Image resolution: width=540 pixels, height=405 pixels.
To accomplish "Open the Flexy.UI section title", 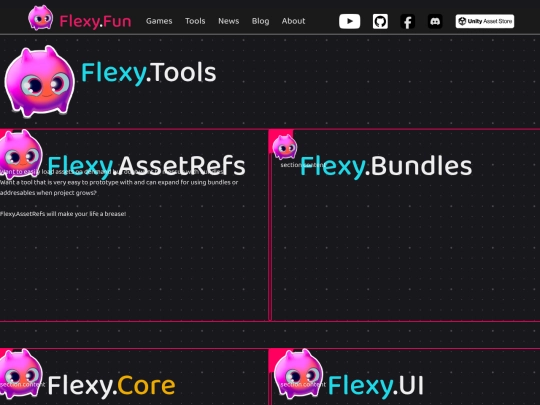I will coord(375,385).
